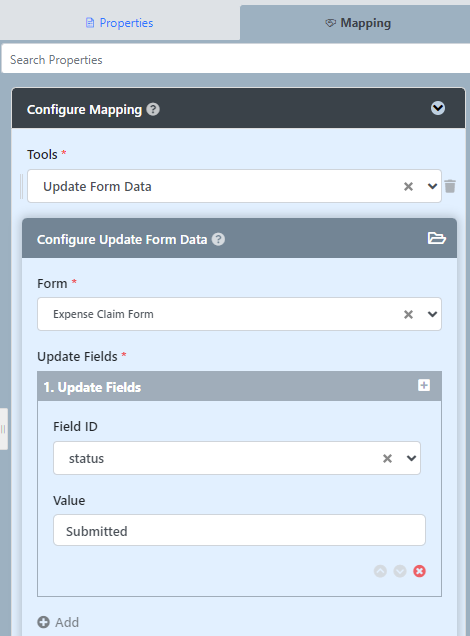Open the Form dropdown arrow
This screenshot has width=470, height=636.
[432, 314]
